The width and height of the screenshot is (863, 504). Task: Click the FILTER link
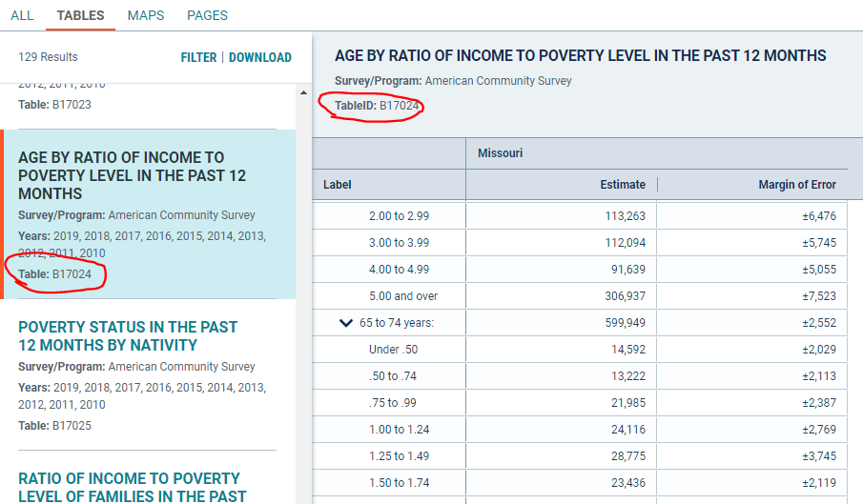[198, 58]
